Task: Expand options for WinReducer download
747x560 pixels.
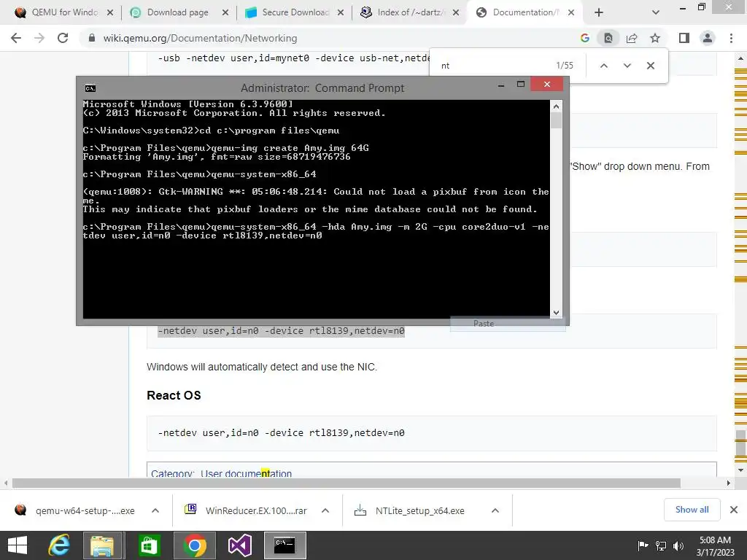Action: coord(325,510)
